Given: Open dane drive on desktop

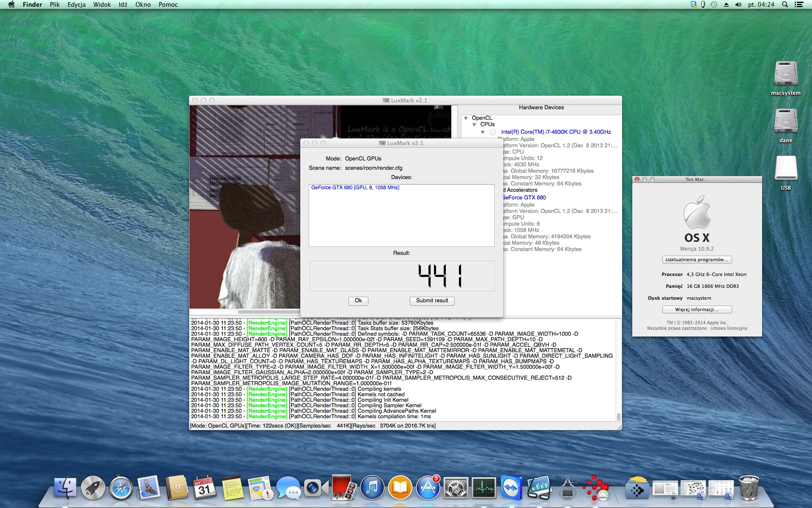Looking at the screenshot, I should pyautogui.click(x=786, y=126).
